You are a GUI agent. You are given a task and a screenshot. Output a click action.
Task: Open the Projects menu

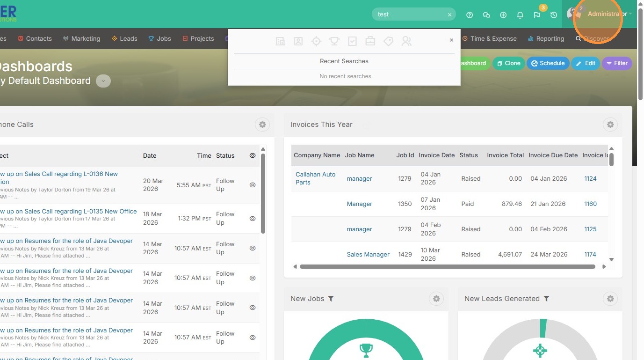click(198, 38)
